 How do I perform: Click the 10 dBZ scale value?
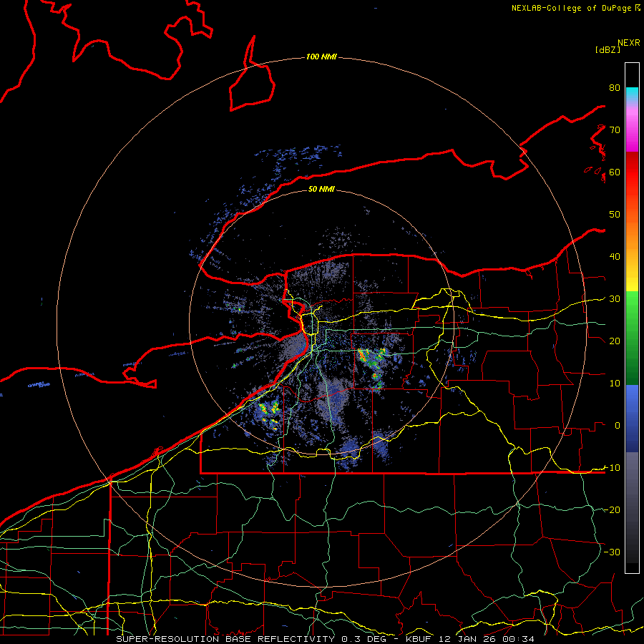coord(615,384)
